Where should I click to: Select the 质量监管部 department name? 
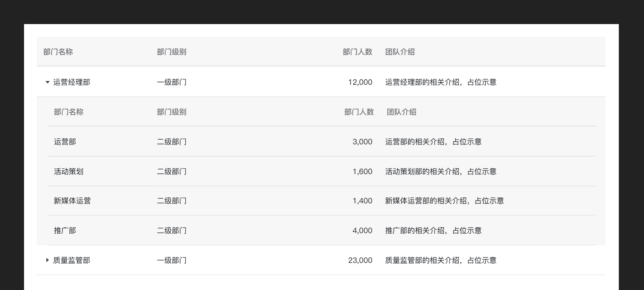(71, 260)
